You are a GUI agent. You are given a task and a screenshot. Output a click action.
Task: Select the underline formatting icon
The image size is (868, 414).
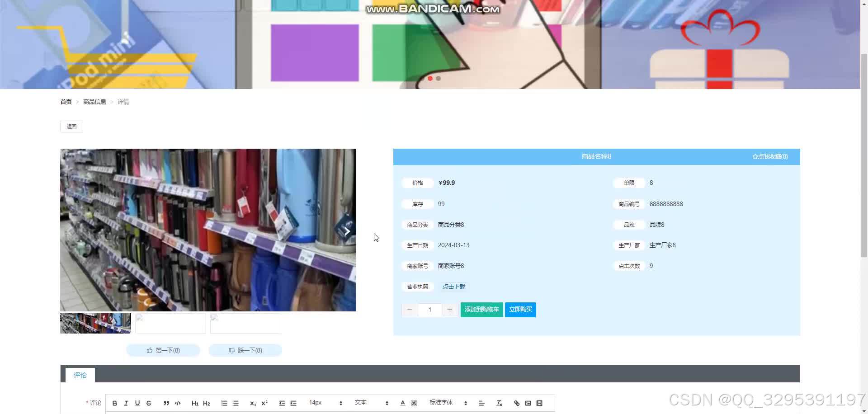tap(137, 403)
